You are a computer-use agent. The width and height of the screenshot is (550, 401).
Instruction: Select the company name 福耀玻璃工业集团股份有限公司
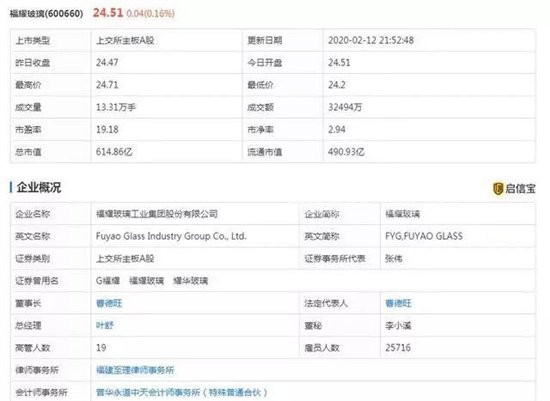157,214
